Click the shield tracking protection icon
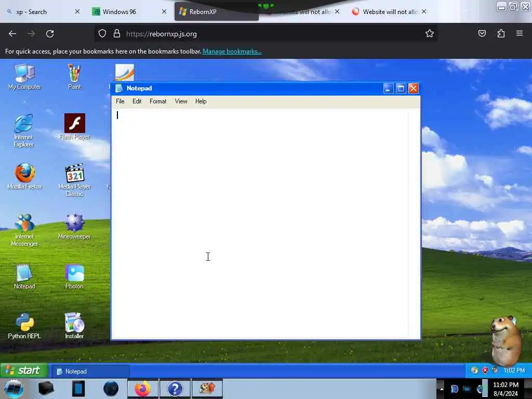 coord(102,34)
